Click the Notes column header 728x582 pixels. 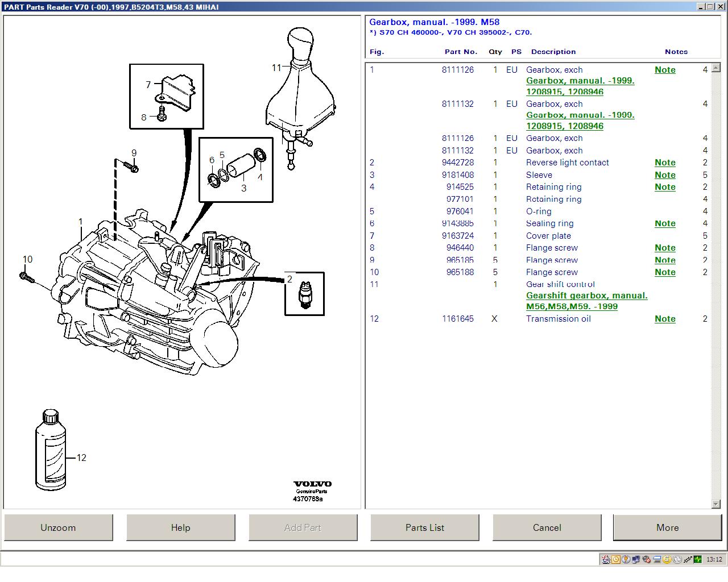click(676, 52)
